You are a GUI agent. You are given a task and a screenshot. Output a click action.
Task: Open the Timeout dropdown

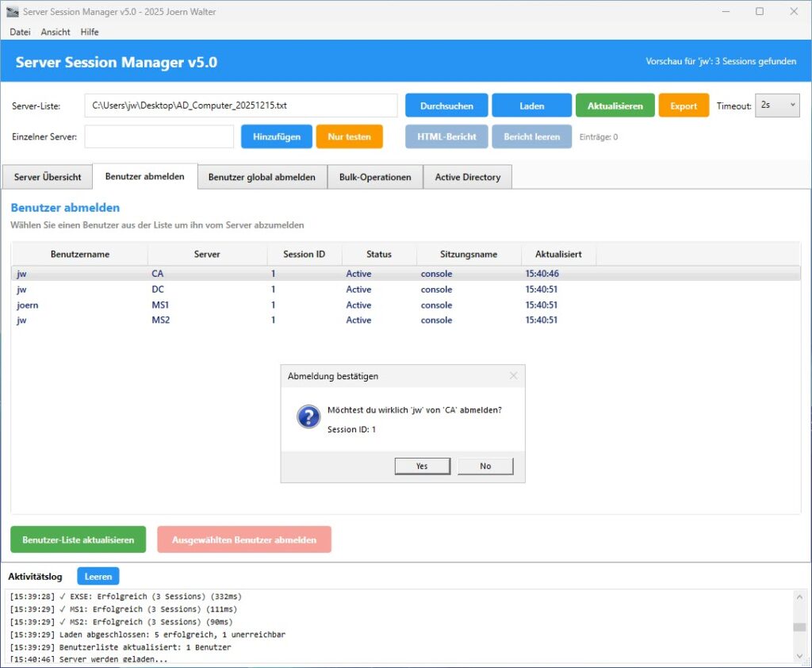pos(776,105)
